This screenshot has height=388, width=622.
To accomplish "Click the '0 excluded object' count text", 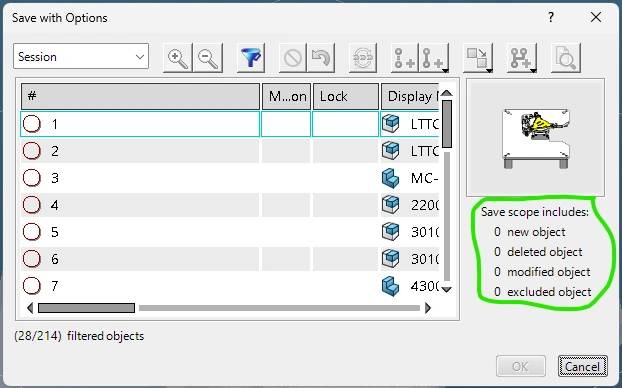I will 543,292.
